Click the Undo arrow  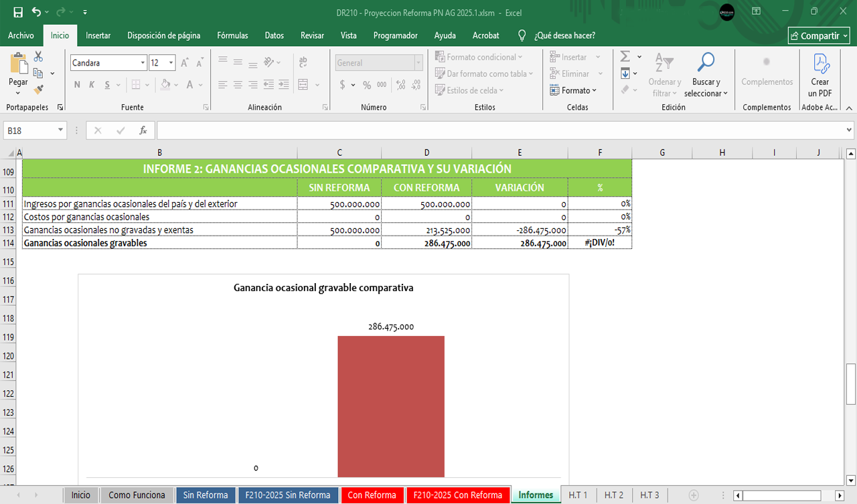click(x=36, y=12)
